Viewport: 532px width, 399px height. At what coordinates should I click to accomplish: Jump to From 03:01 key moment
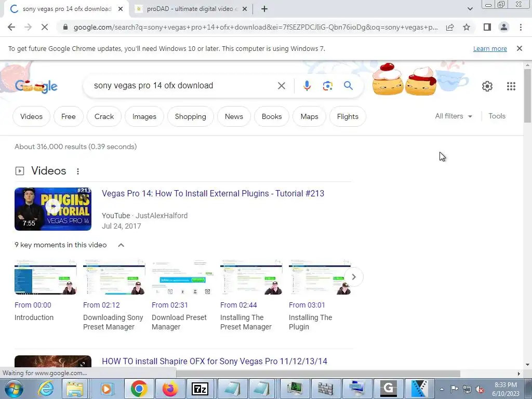(x=307, y=305)
